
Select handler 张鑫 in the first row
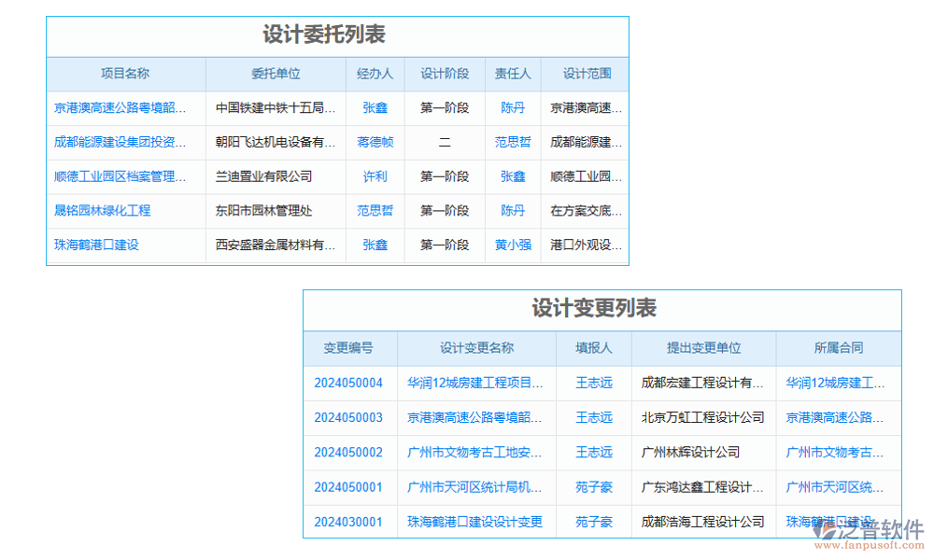[375, 107]
